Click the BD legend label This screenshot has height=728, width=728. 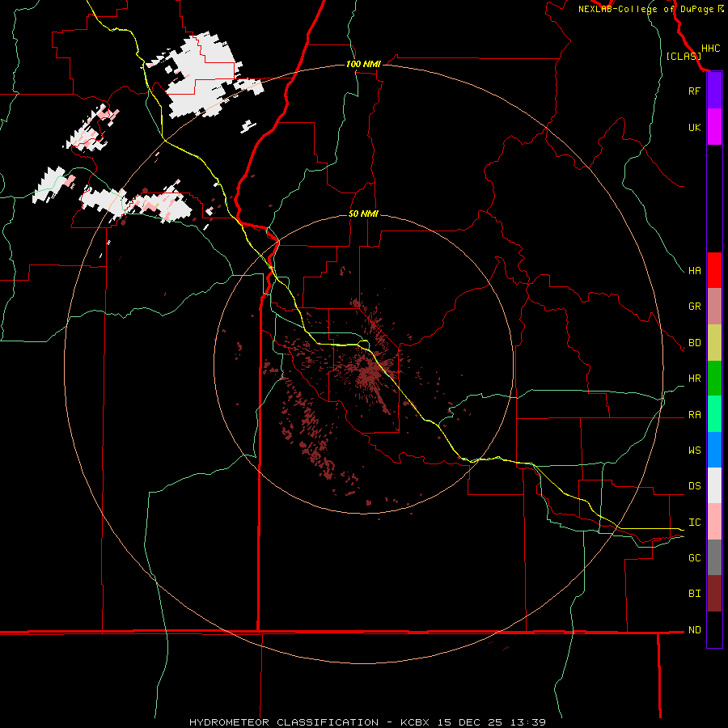[694, 343]
